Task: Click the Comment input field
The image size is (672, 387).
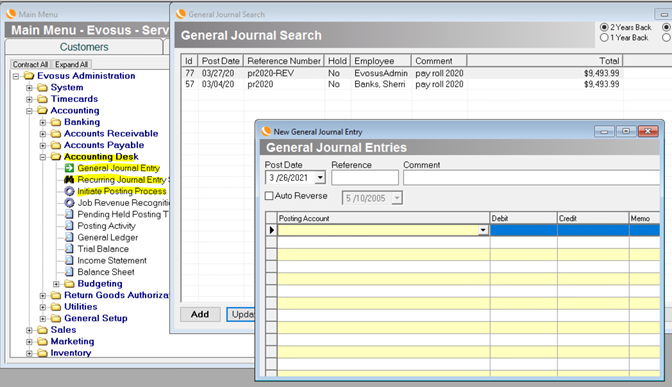Action: pyautogui.click(x=531, y=177)
